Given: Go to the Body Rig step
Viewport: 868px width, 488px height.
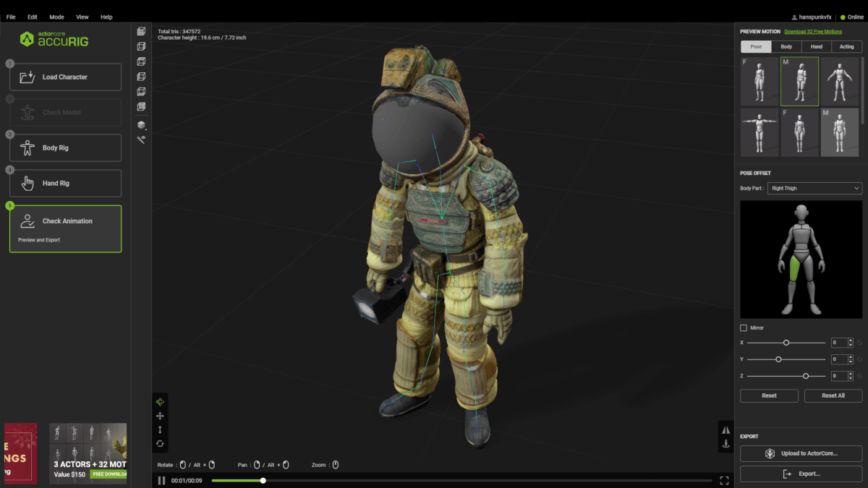Looking at the screenshot, I should coord(65,147).
